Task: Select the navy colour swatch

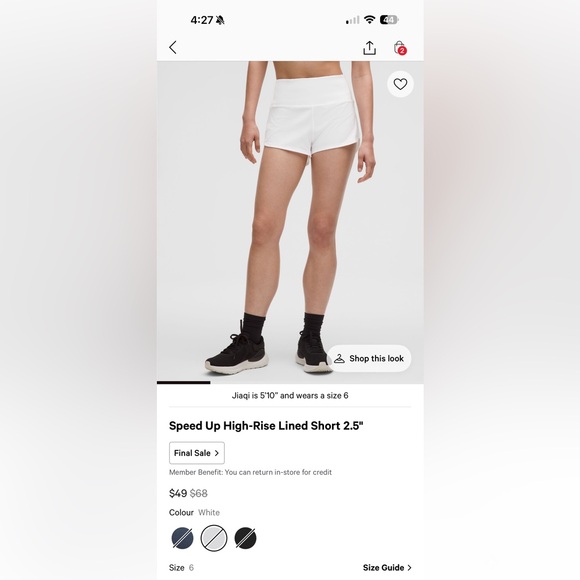Action: (x=182, y=538)
